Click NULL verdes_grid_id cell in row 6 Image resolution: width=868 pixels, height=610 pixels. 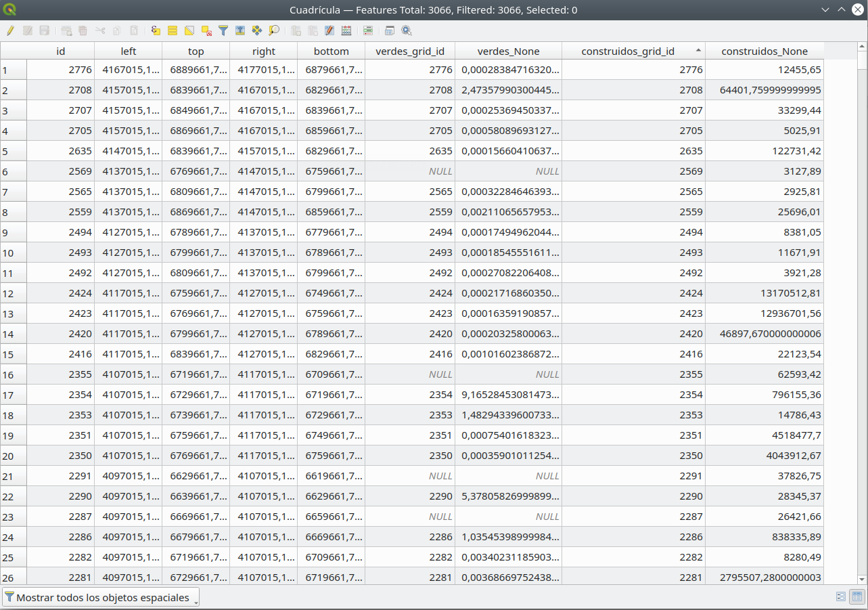[x=410, y=171]
